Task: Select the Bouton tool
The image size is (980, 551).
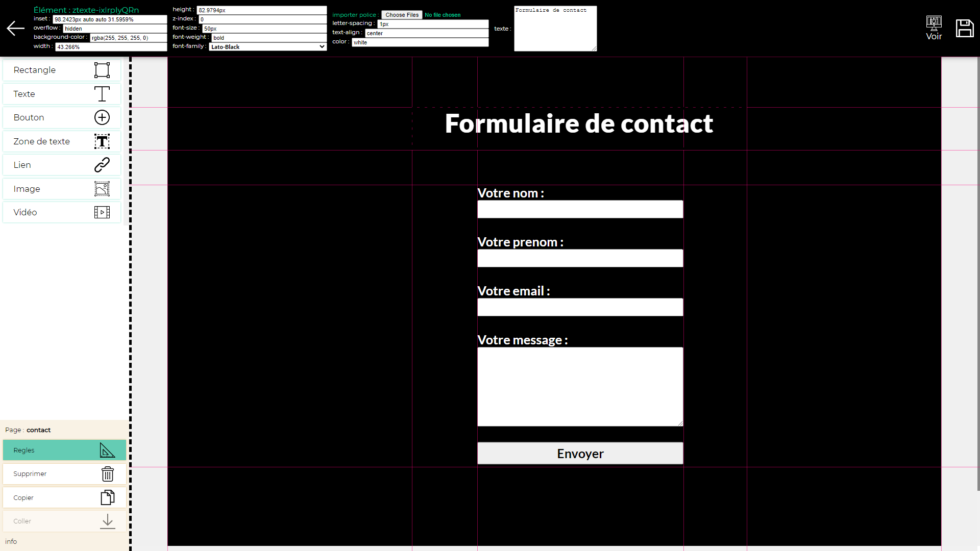Action: pyautogui.click(x=61, y=117)
